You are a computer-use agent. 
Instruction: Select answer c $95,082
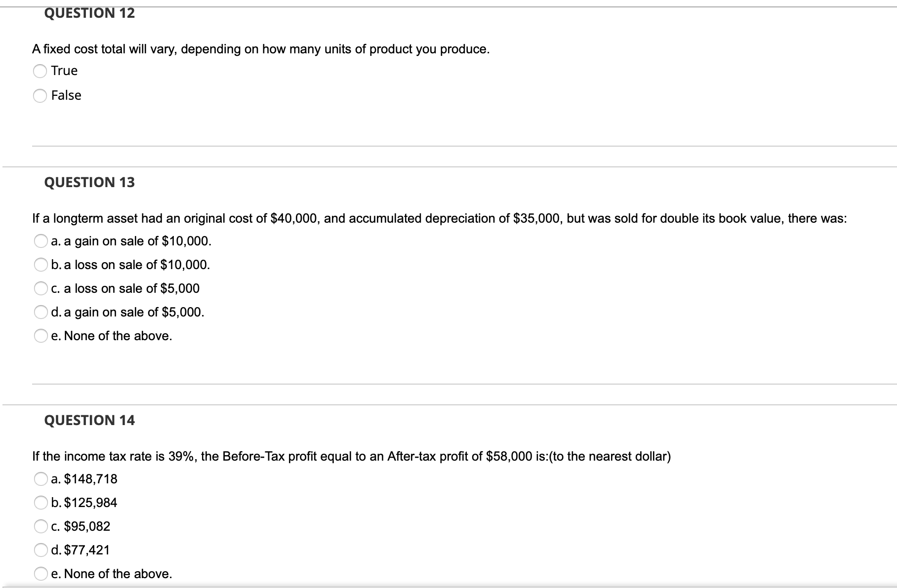tap(41, 526)
